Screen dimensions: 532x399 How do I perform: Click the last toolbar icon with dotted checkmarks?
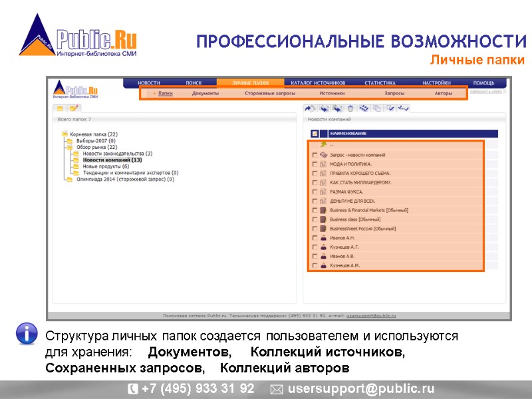(x=404, y=108)
